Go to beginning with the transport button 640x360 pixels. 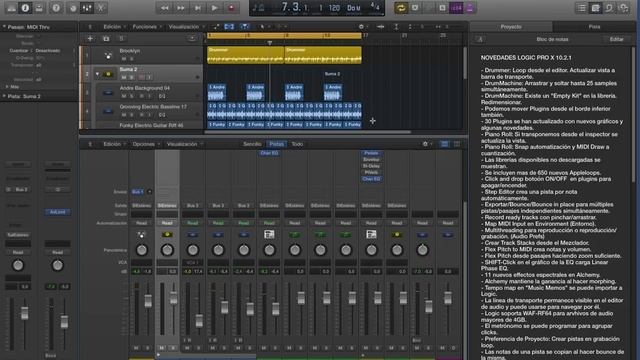pyautogui.click(x=198, y=8)
